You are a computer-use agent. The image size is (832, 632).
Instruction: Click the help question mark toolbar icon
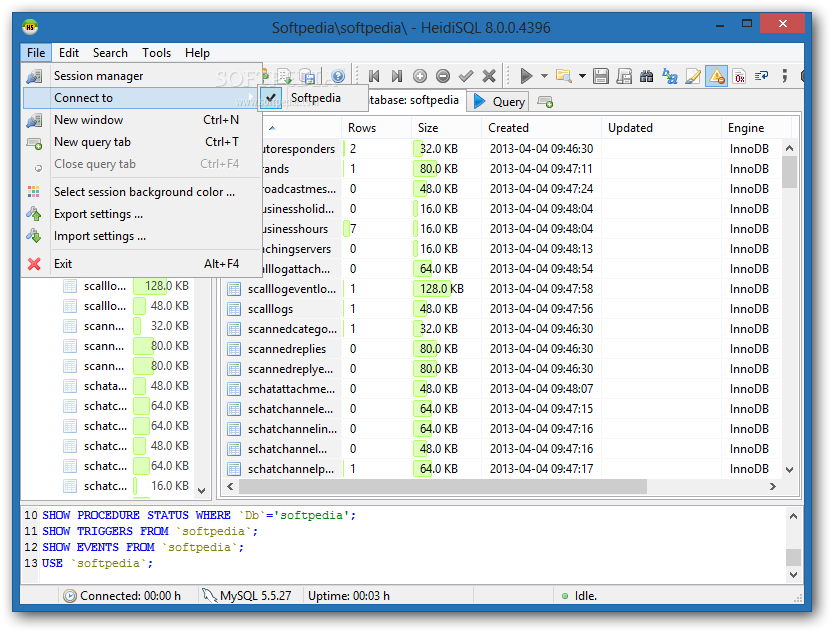338,76
